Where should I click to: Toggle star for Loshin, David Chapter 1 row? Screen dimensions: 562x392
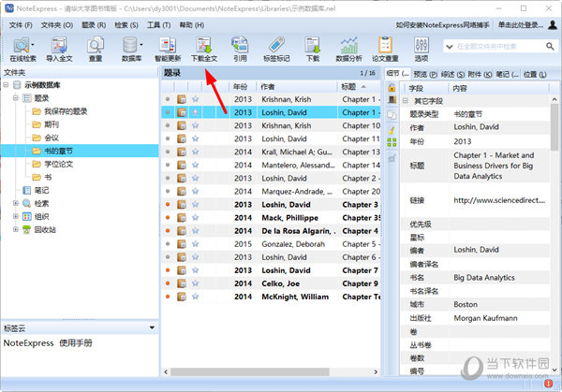coord(195,112)
